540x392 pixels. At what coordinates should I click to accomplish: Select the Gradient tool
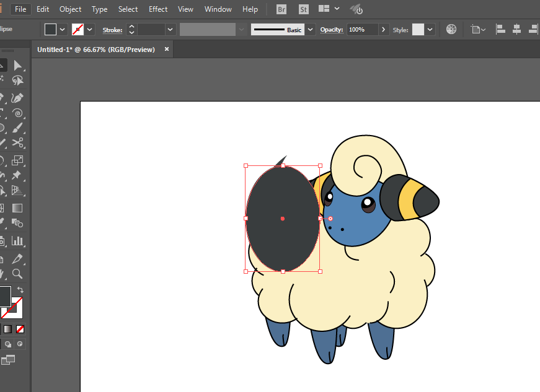(x=17, y=208)
